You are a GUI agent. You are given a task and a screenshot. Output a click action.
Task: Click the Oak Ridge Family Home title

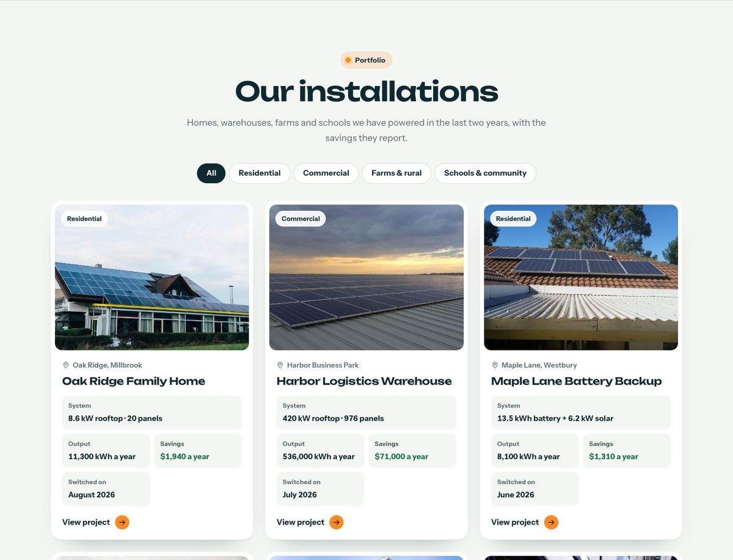134,381
